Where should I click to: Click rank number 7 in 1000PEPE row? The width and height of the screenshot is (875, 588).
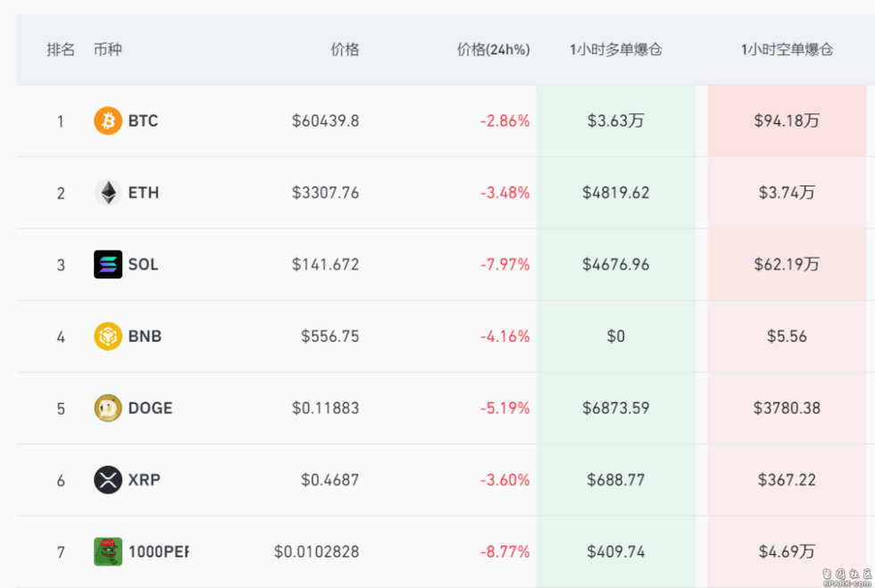(61, 552)
